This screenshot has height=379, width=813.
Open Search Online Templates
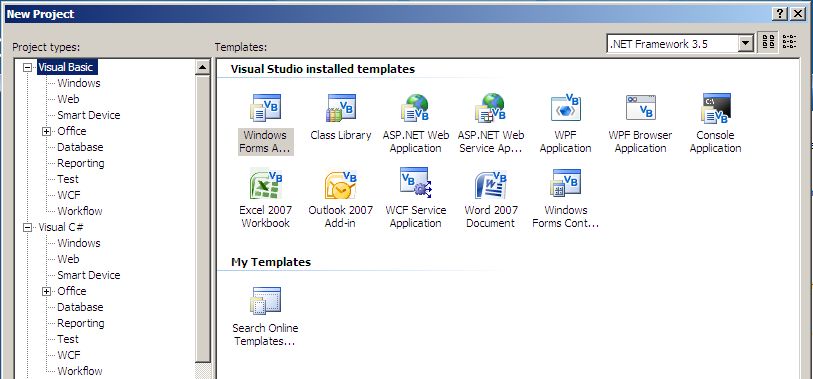pyautogui.click(x=265, y=316)
